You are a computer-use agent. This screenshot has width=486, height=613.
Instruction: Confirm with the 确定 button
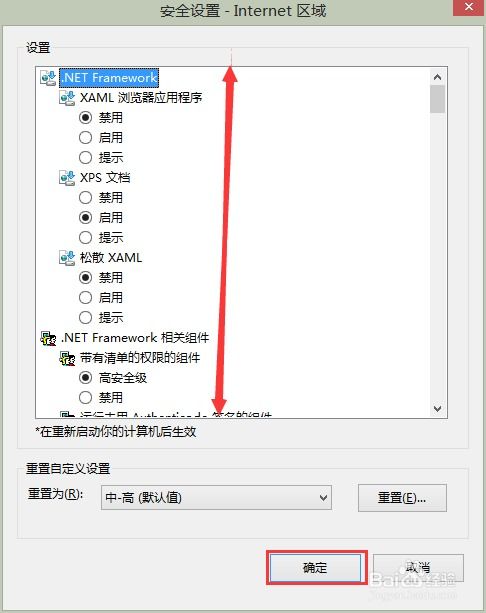pyautogui.click(x=315, y=568)
